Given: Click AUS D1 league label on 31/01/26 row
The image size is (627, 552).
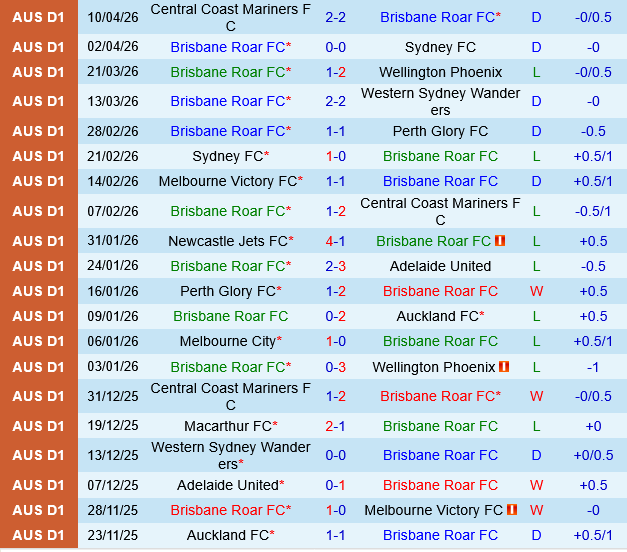Looking at the screenshot, I should point(38,241).
